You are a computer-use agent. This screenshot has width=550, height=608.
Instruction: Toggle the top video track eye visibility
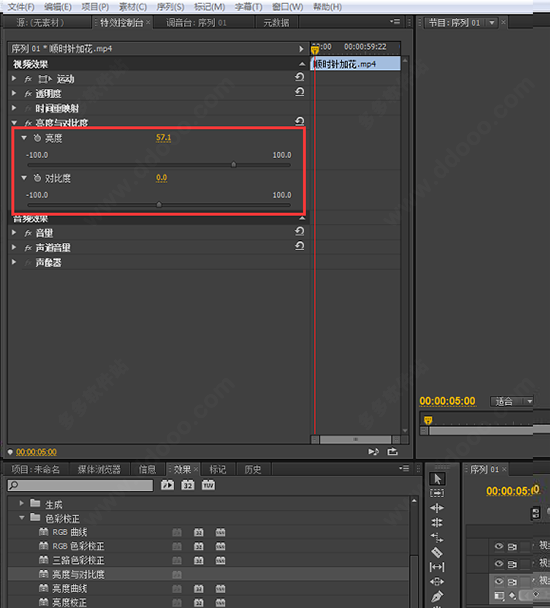click(x=499, y=546)
